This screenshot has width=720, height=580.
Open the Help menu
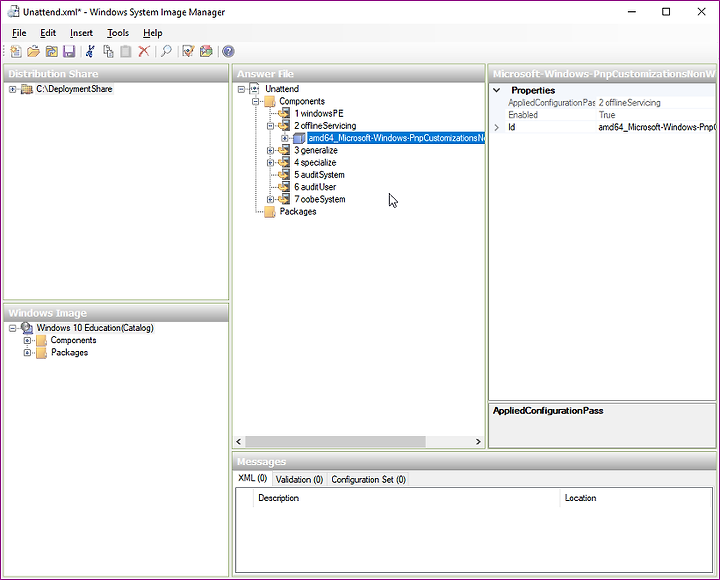point(152,33)
